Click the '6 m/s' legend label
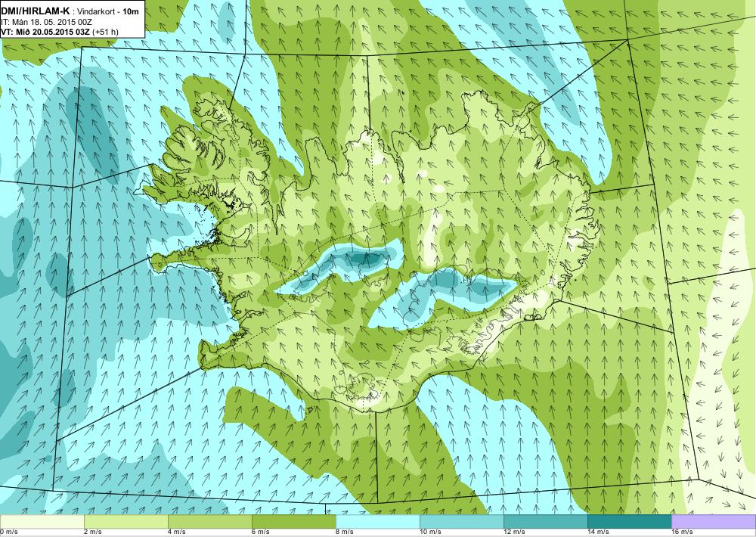The image size is (756, 537). 260,532
